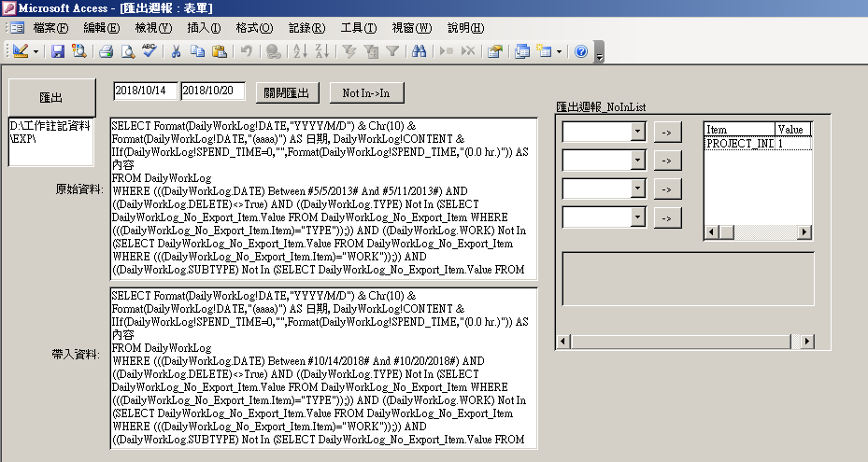Image resolution: width=868 pixels, height=462 pixels.
Task: Expand the first combo box in NoInList
Action: [x=638, y=132]
